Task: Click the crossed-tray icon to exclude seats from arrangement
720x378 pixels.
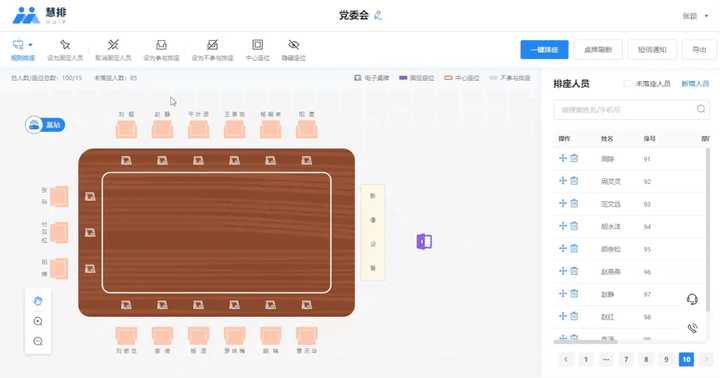Action: [212, 45]
